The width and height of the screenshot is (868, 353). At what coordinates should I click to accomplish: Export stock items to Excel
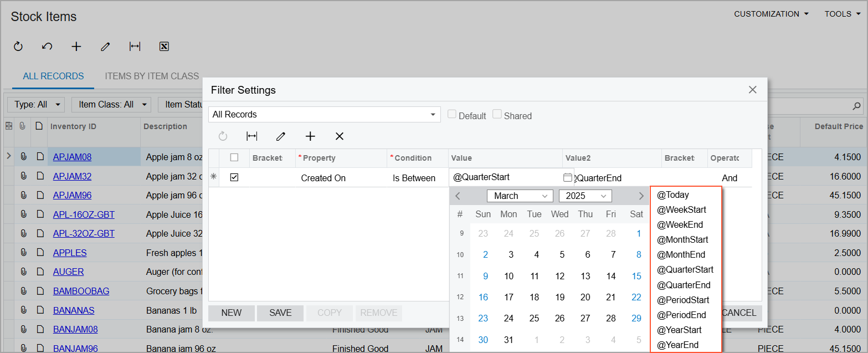[164, 47]
